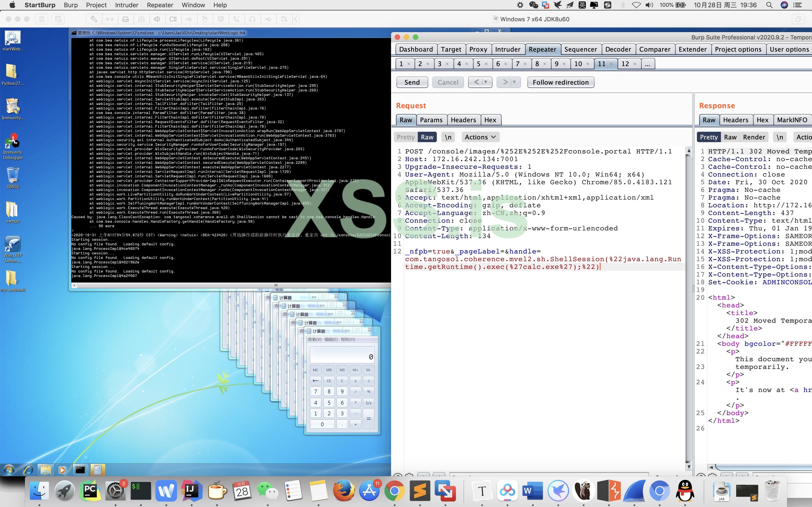Click the Windows Start orb button
812x507 pixels.
9,470
